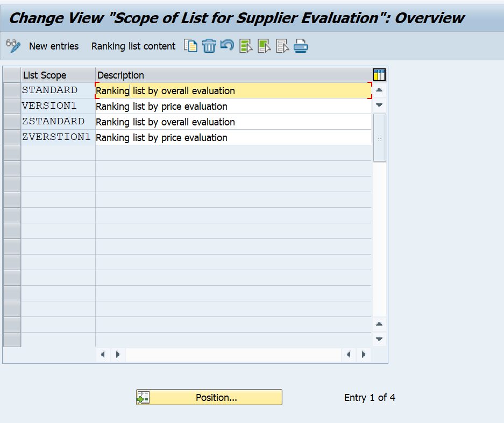Select row with ZSTANDARD list scope
Viewport: 504px width, 423px height.
12,122
